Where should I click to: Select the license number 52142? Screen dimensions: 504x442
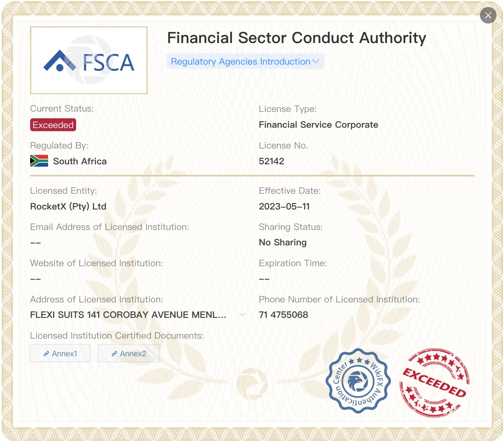point(271,161)
